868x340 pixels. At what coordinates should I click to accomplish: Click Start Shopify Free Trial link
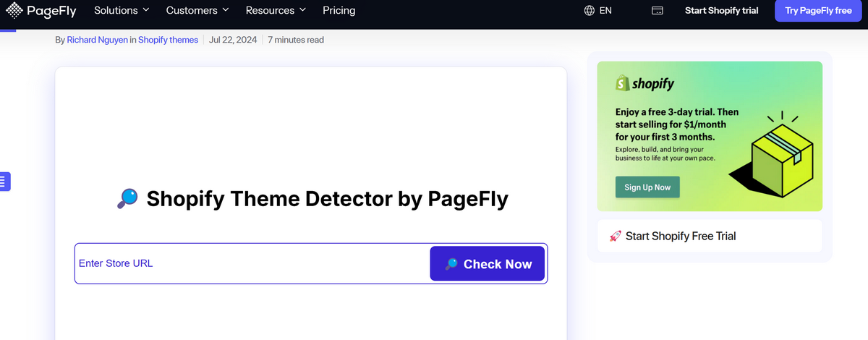pyautogui.click(x=681, y=236)
